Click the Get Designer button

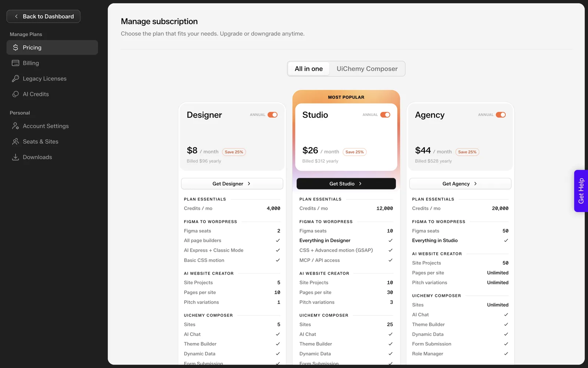pos(232,184)
